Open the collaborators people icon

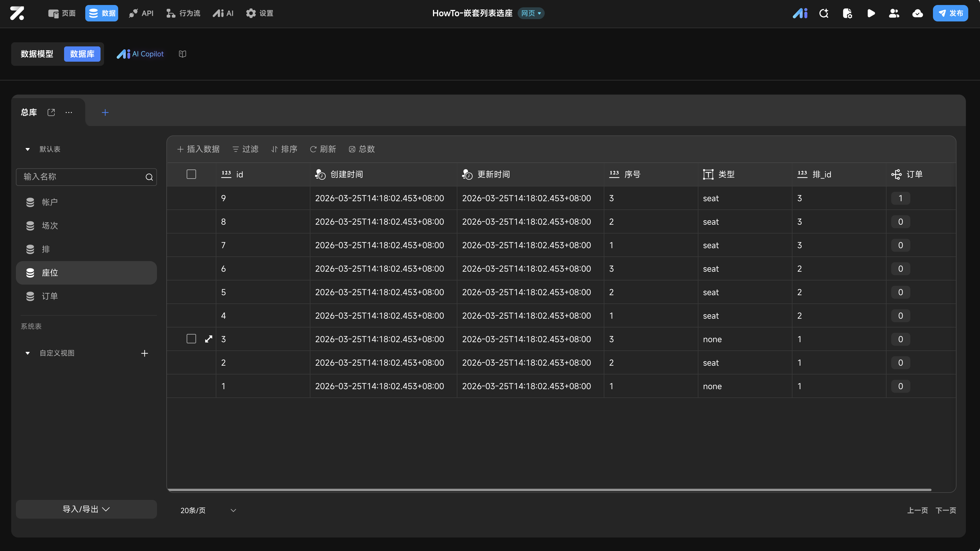[x=894, y=13]
